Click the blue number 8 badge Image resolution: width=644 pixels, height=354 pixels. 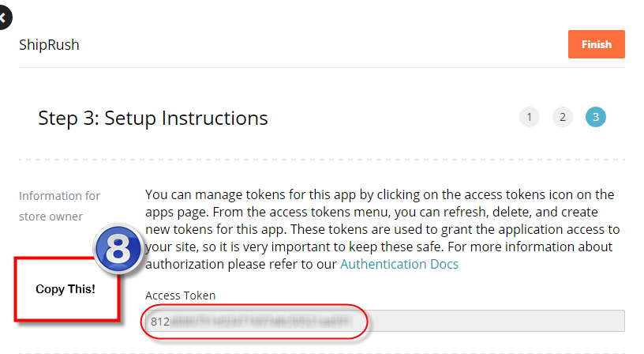point(118,249)
